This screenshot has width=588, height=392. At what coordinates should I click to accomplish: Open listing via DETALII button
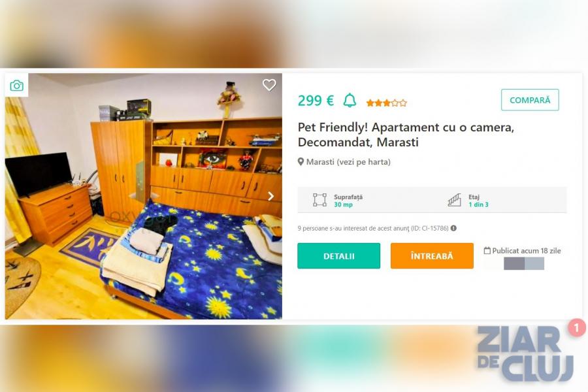pyautogui.click(x=338, y=256)
